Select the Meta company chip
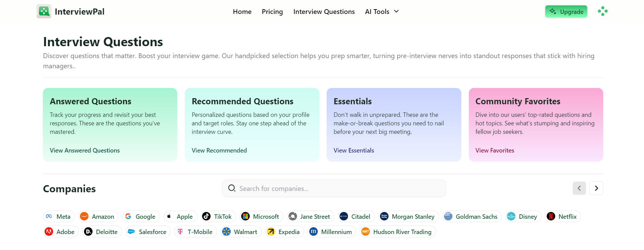 (59, 216)
